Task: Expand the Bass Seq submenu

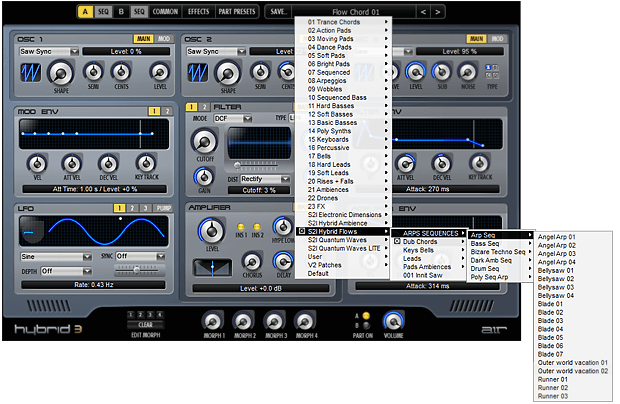Action: (x=501, y=244)
